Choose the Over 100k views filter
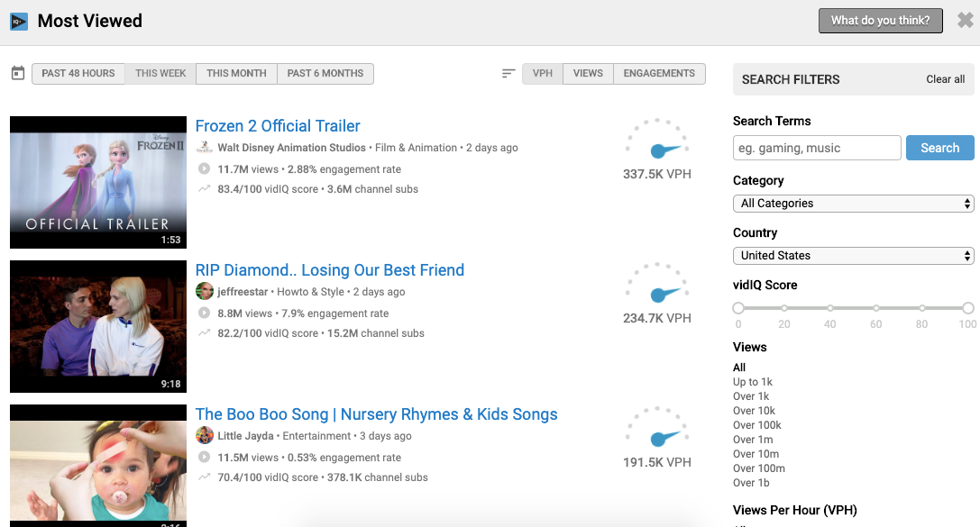This screenshot has width=980, height=527. 756,425
